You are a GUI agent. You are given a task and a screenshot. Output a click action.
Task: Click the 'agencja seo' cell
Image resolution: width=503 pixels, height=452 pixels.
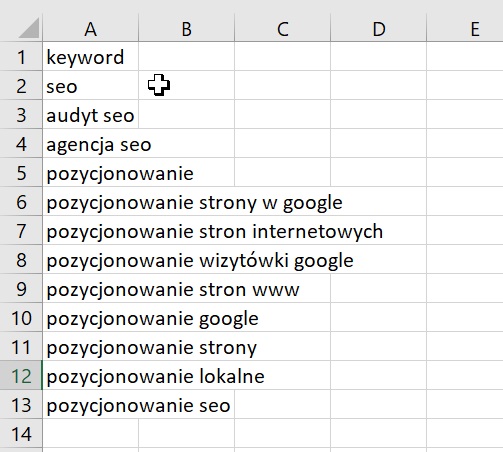pyautogui.click(x=90, y=143)
